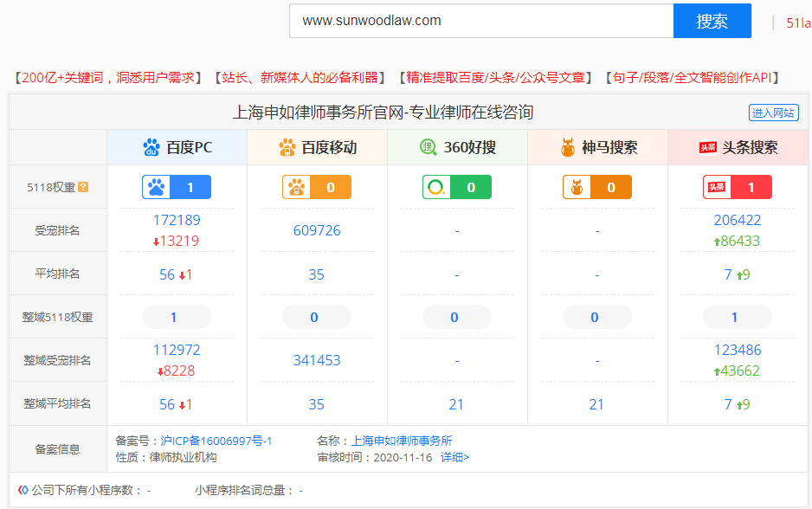812x509 pixels.
Task: Click the site title 上海申如律师事务所官网-专业律师在线咨询
Action: pos(383,113)
